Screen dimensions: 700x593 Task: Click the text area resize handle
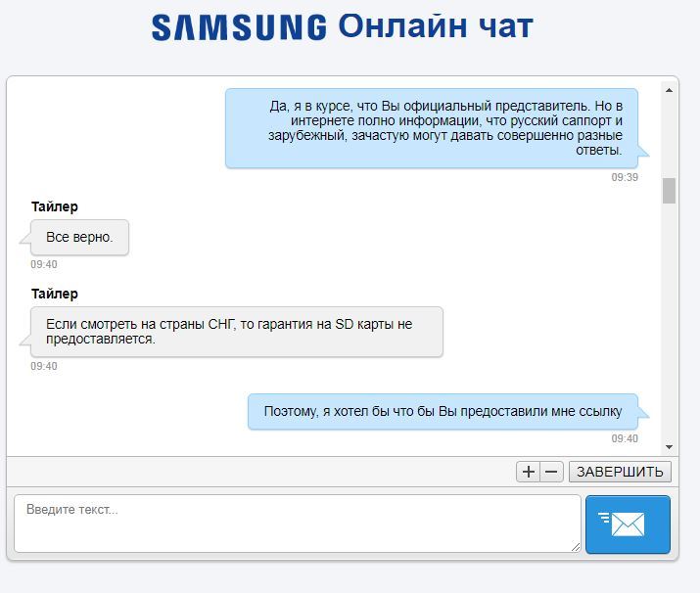[x=576, y=547]
